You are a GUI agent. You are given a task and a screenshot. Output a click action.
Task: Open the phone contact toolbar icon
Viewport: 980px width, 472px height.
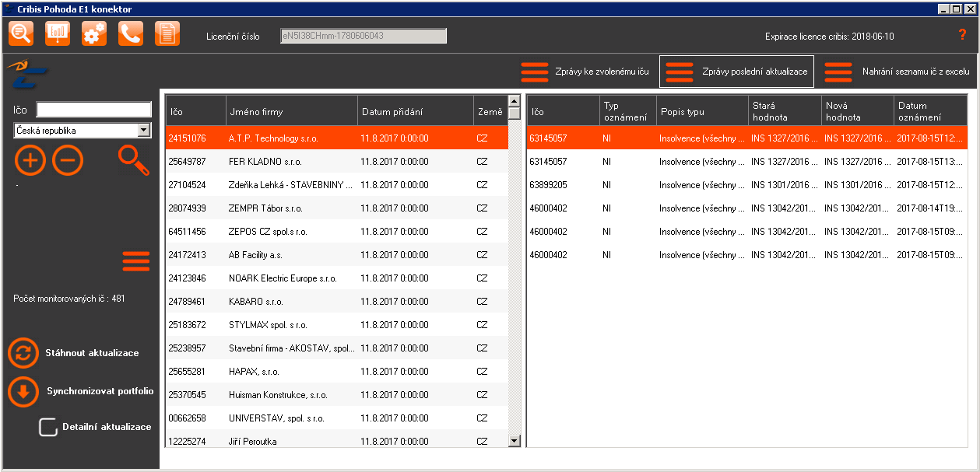tap(131, 33)
